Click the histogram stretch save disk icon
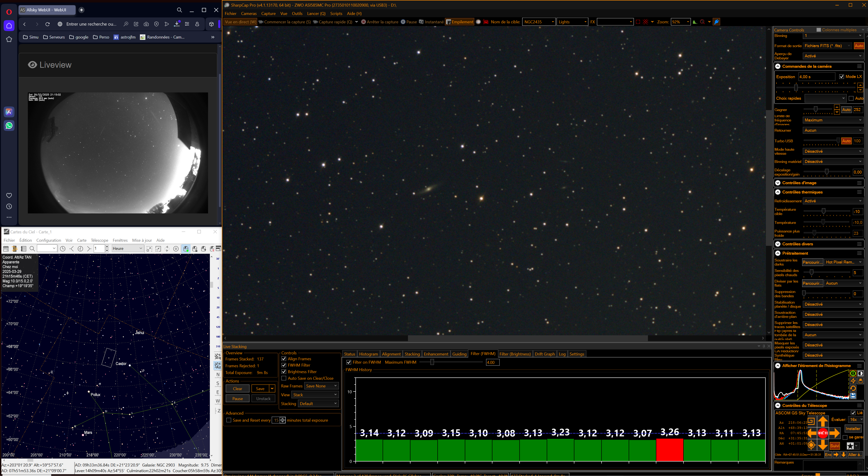 853,396
